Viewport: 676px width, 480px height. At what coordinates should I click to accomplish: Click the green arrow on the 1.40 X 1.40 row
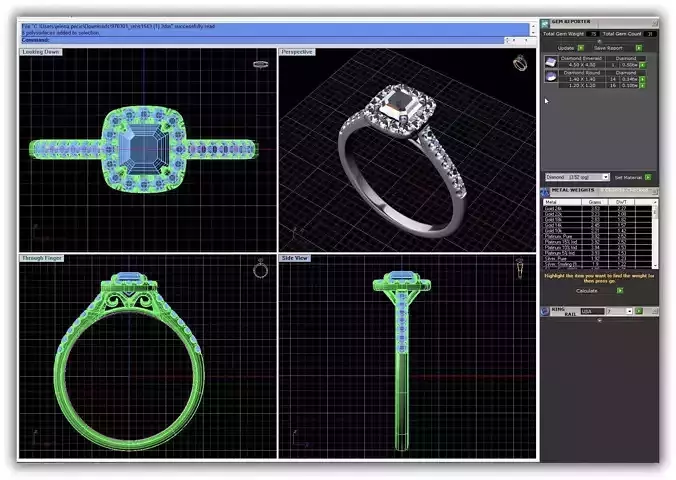pos(642,79)
